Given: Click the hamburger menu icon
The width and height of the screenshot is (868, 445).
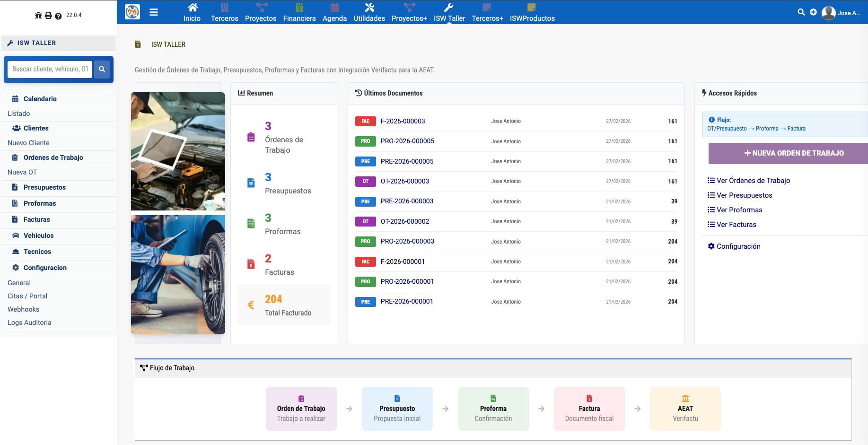Looking at the screenshot, I should point(154,12).
